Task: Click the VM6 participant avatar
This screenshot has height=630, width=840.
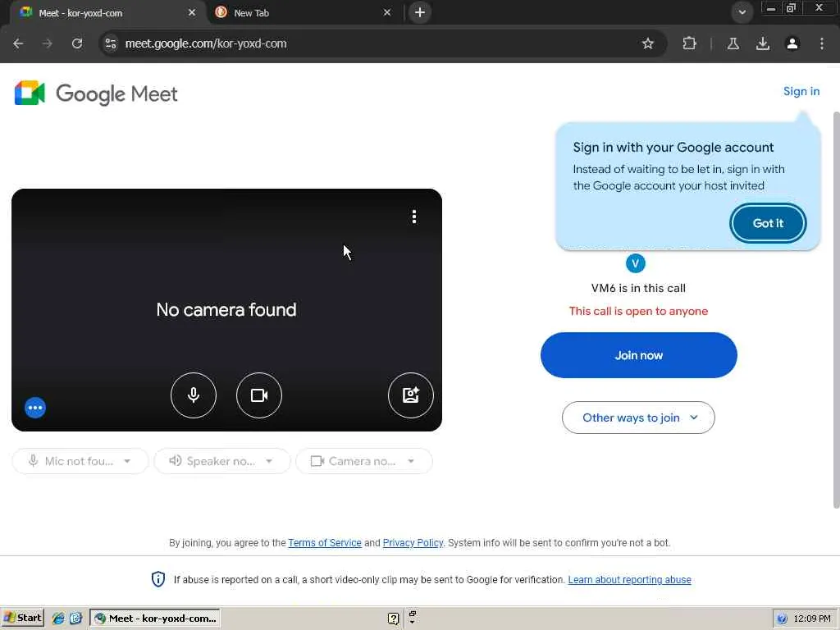Action: [636, 263]
